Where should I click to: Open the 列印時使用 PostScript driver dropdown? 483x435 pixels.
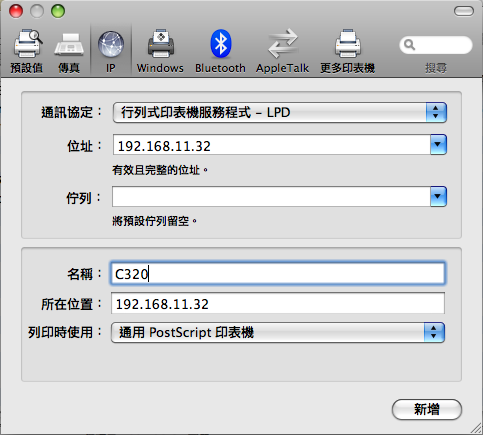(x=278, y=332)
